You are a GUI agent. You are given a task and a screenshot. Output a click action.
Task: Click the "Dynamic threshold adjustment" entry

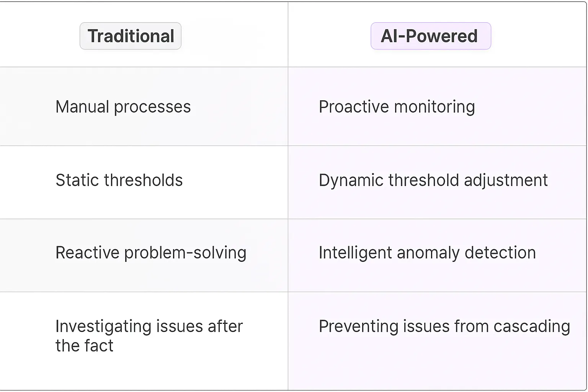tap(433, 180)
